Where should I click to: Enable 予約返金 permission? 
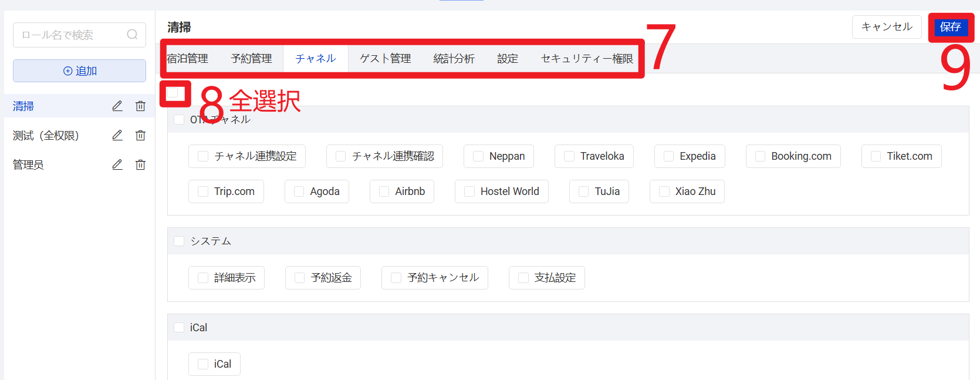coord(300,278)
